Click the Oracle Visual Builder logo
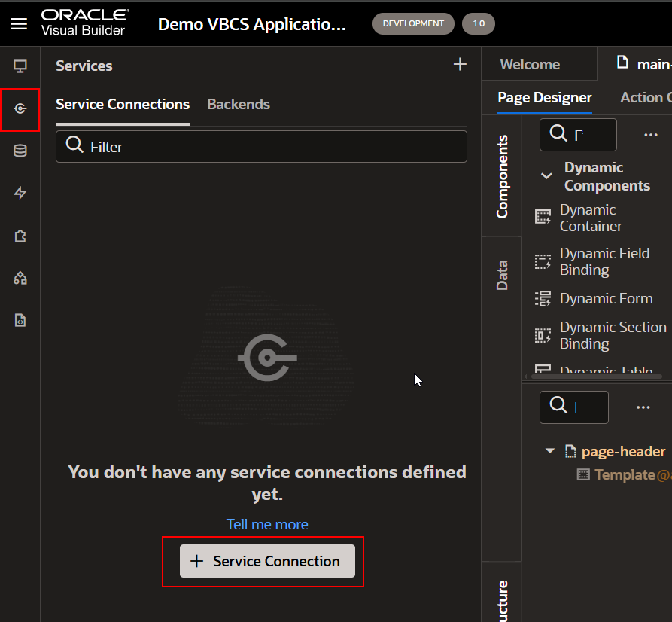This screenshot has height=622, width=672. [84, 23]
